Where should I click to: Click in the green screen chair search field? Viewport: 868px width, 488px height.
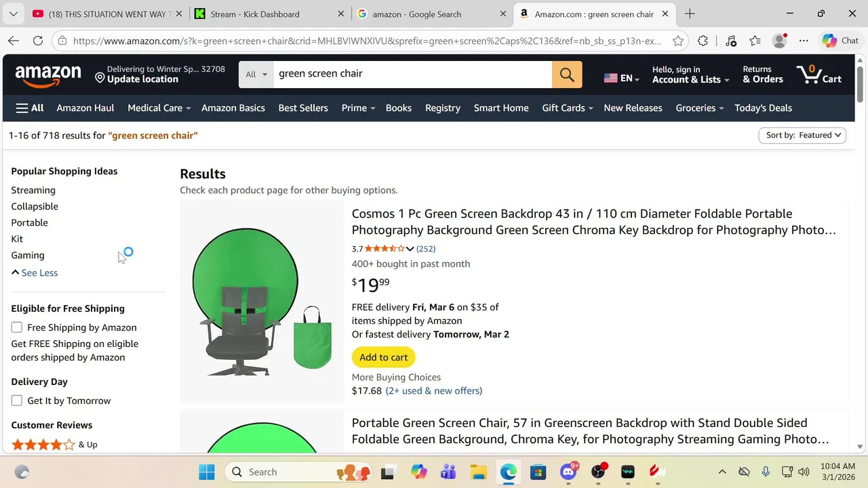click(x=412, y=74)
